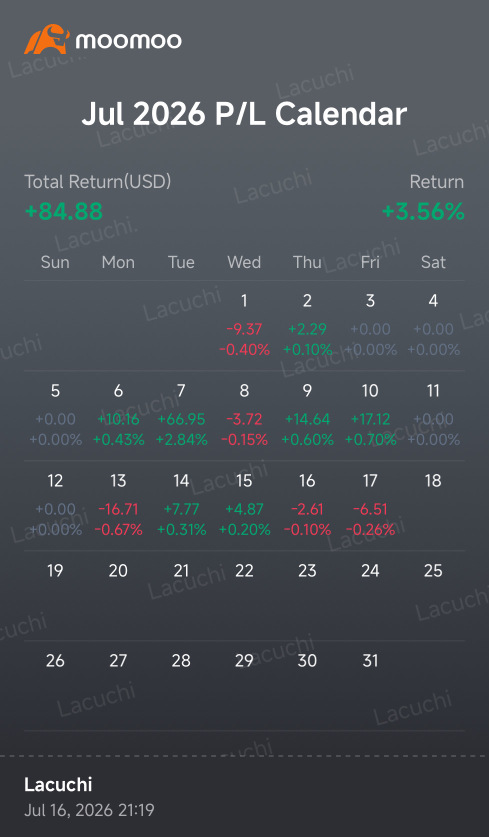
Task: Select July 13 showing -16.71
Action: click(118, 506)
